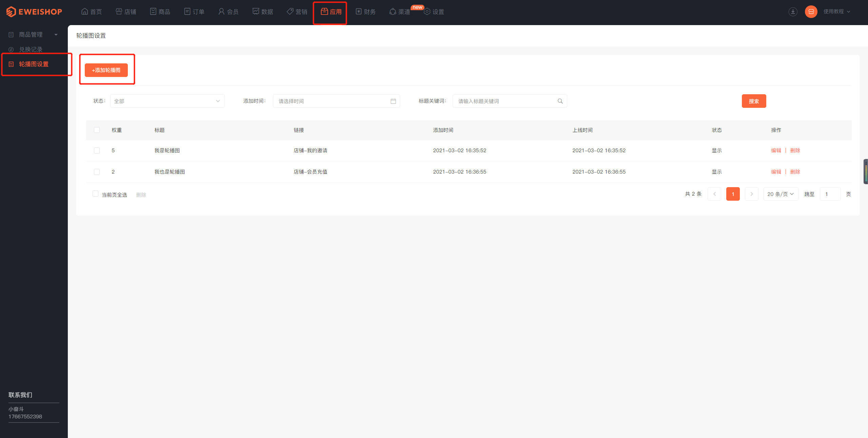
Task: Click the link cell 店铺-我的邀请
Action: point(310,150)
